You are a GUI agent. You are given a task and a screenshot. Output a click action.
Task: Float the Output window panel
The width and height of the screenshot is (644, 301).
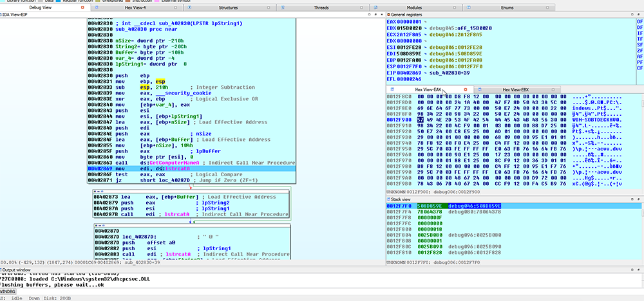(638, 269)
